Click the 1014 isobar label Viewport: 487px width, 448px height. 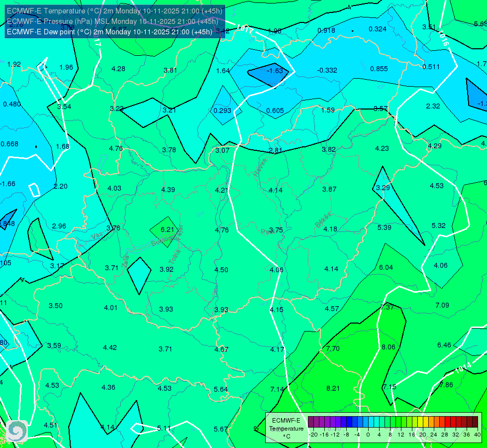pos(463,368)
